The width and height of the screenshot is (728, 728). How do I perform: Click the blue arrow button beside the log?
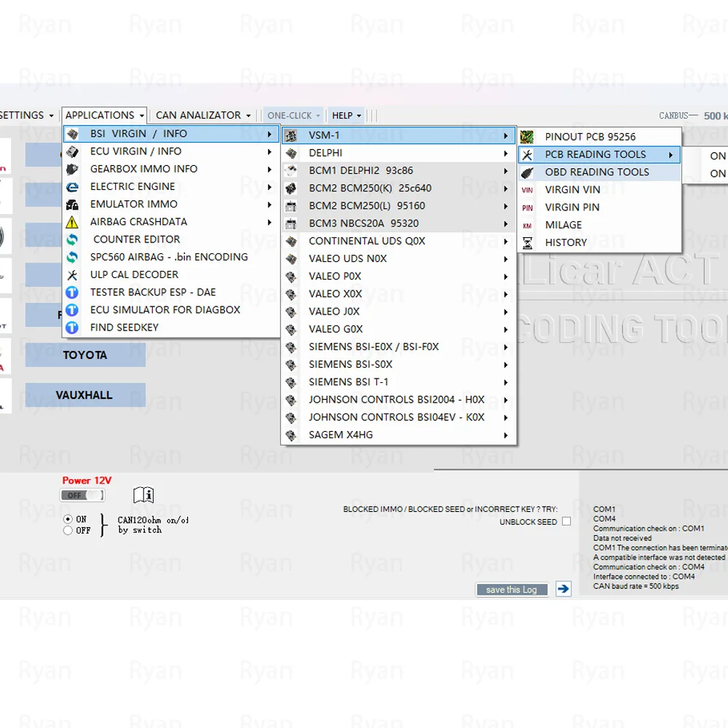[x=563, y=589]
